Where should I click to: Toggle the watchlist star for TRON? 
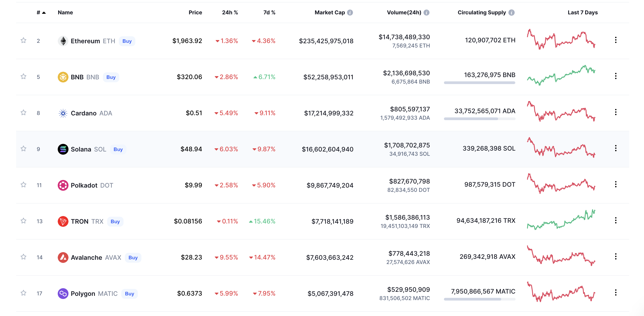point(23,221)
